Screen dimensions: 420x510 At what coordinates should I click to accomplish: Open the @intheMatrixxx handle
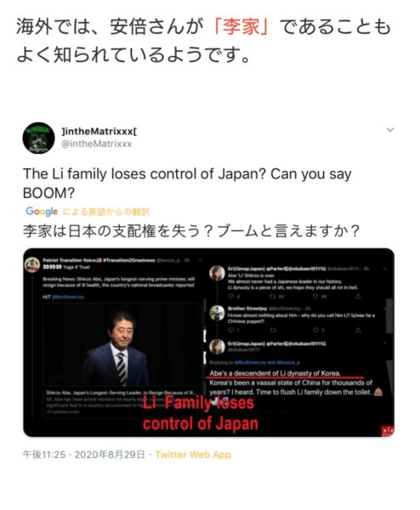point(97,144)
